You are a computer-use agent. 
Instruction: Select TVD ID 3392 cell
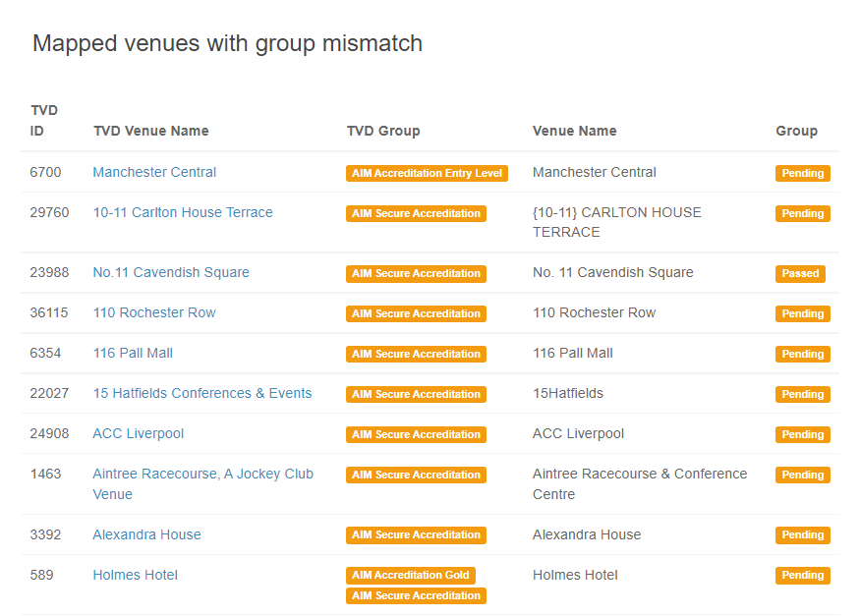point(45,534)
